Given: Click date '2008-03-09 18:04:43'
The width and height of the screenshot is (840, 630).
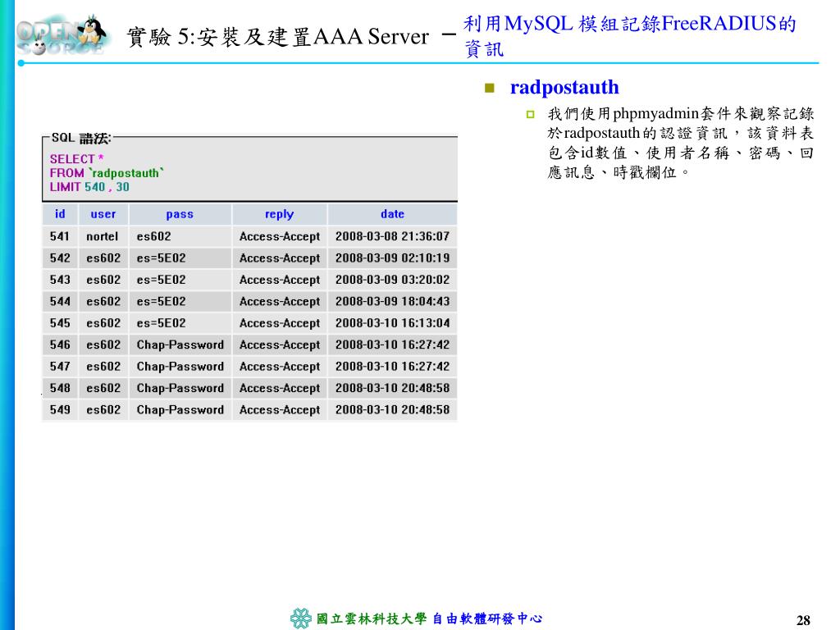Looking at the screenshot, I should coord(392,302).
